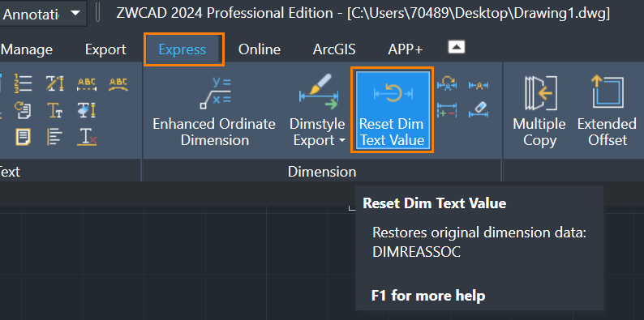The height and width of the screenshot is (320, 644).
Task: Expand the Dimstyle Export dropdown arrow
Action: tap(341, 141)
